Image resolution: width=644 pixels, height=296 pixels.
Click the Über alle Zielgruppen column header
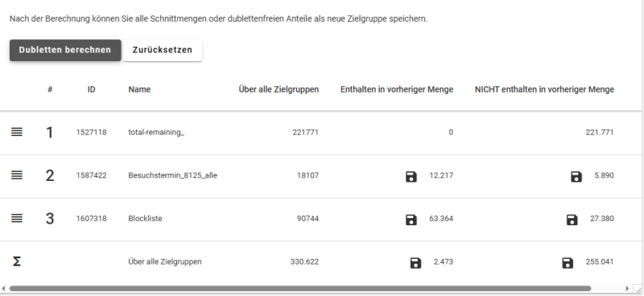279,89
